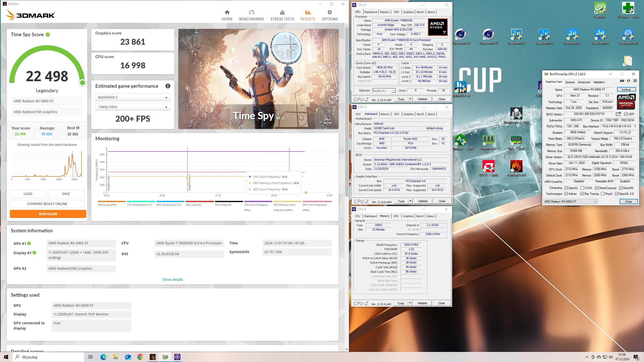
Task: Expand the Battlefield V game dropdown
Action: (133, 97)
